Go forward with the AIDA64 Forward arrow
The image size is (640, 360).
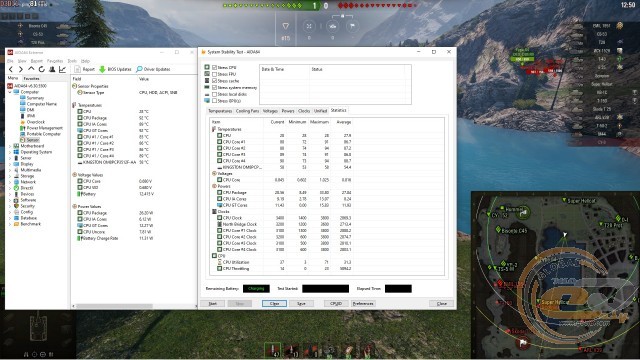20,69
